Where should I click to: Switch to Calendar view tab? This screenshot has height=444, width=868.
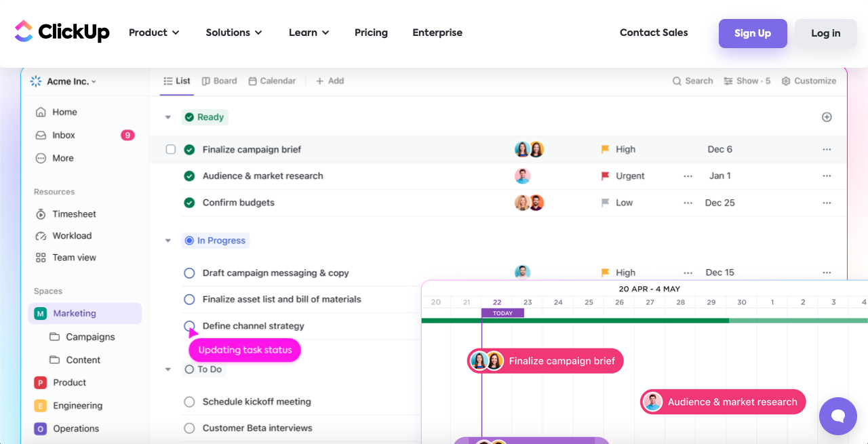point(272,81)
